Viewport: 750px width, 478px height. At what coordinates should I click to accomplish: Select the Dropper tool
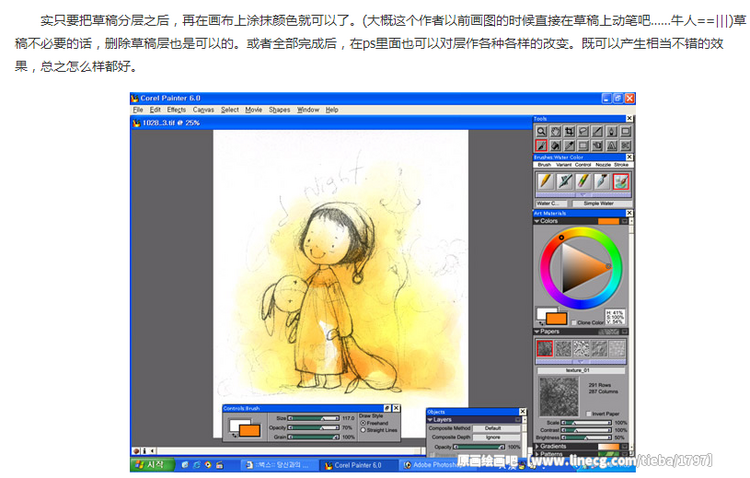click(x=569, y=145)
